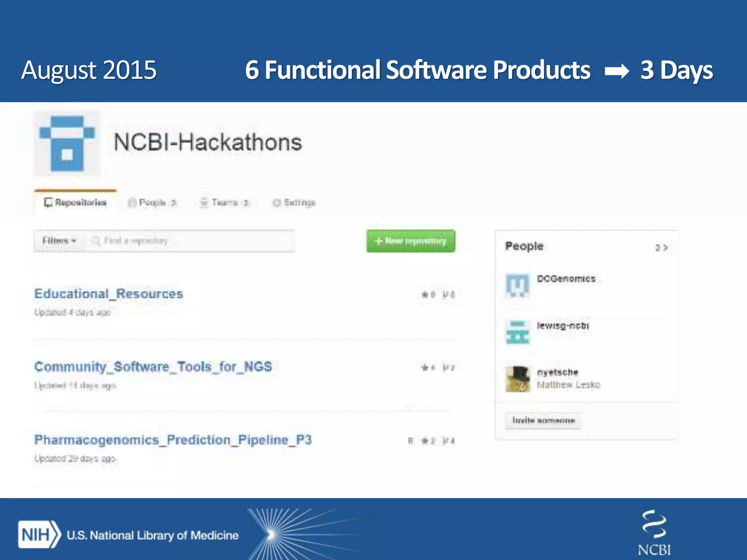Select the Repositories tab

pos(76,202)
